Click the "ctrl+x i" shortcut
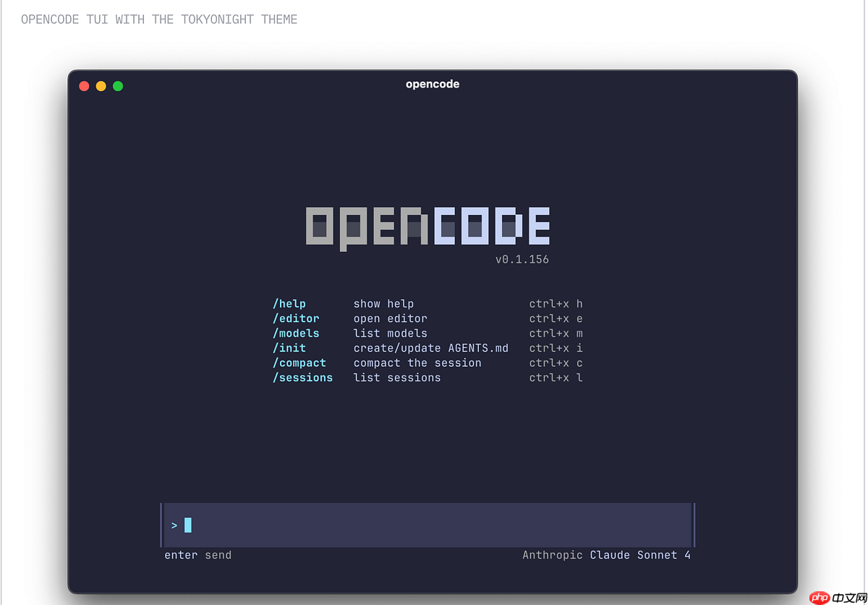 [x=556, y=348]
